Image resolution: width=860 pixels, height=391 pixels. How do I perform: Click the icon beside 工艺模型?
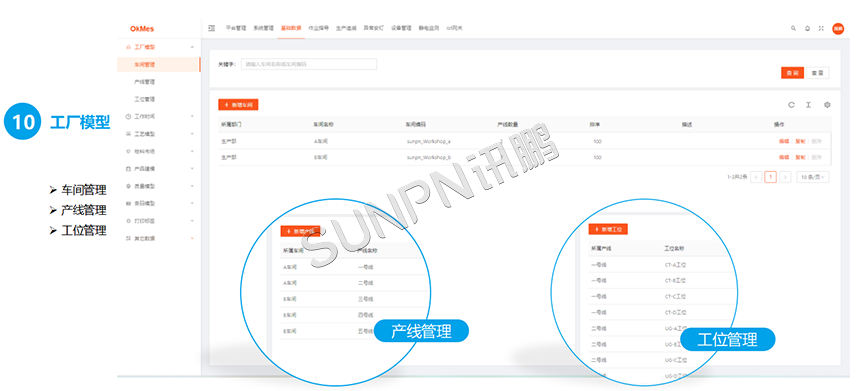[x=128, y=134]
